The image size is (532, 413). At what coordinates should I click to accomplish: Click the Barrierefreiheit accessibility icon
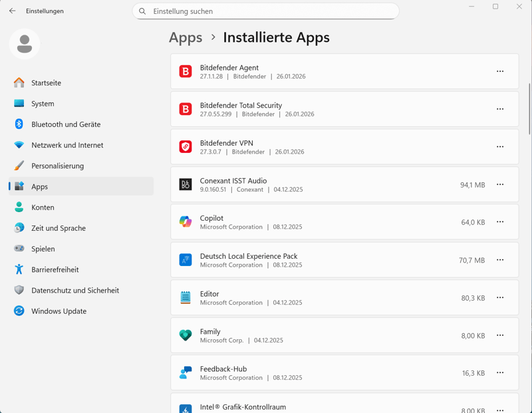coord(19,269)
